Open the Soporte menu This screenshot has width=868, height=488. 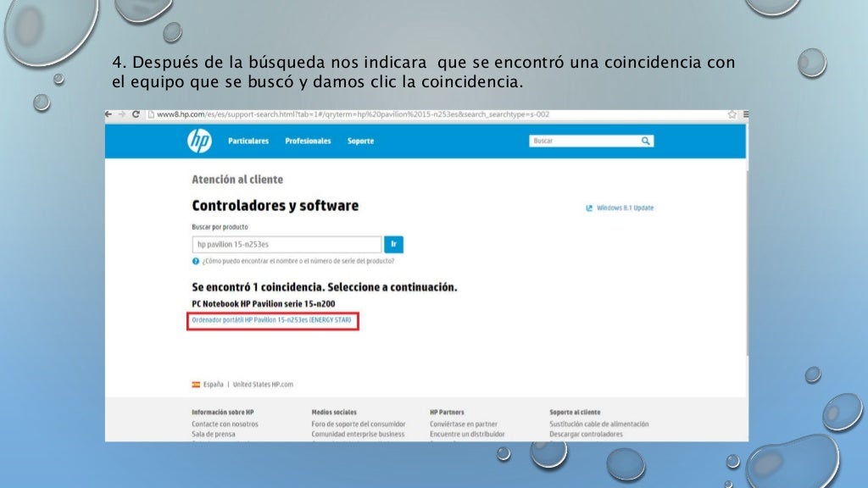pyautogui.click(x=360, y=141)
